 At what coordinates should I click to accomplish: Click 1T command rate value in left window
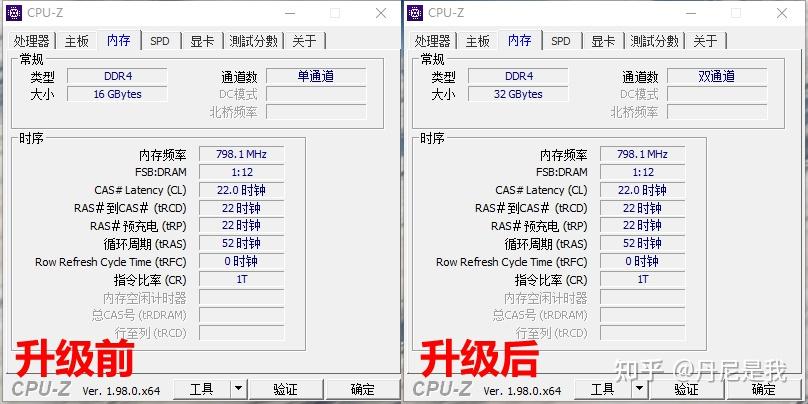[242, 279]
